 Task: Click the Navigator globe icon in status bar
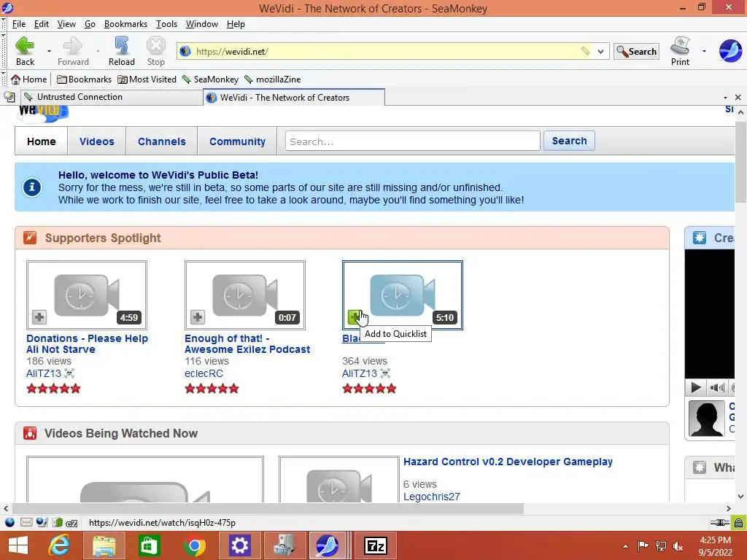coord(9,522)
